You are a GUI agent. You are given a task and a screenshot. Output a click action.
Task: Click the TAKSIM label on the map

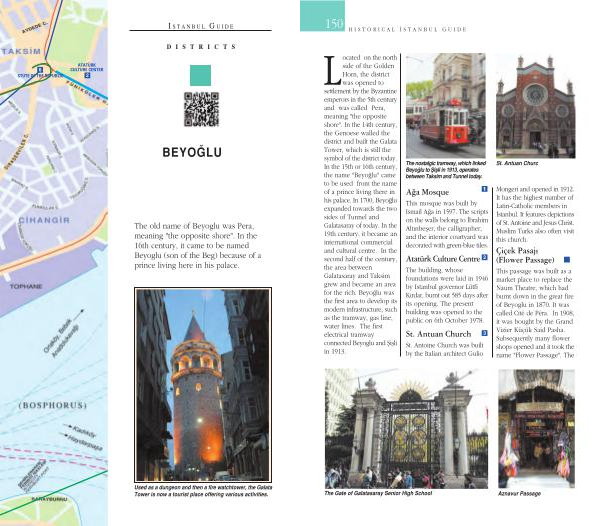[x=22, y=51]
